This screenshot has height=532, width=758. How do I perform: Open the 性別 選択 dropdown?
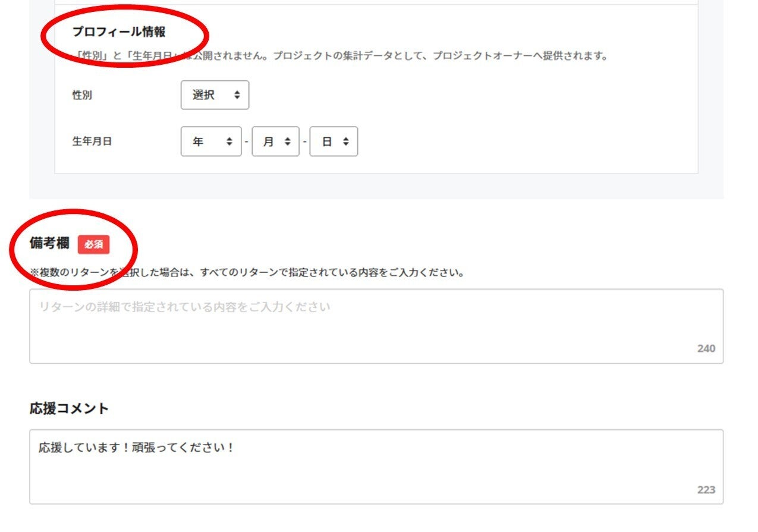[x=215, y=95]
